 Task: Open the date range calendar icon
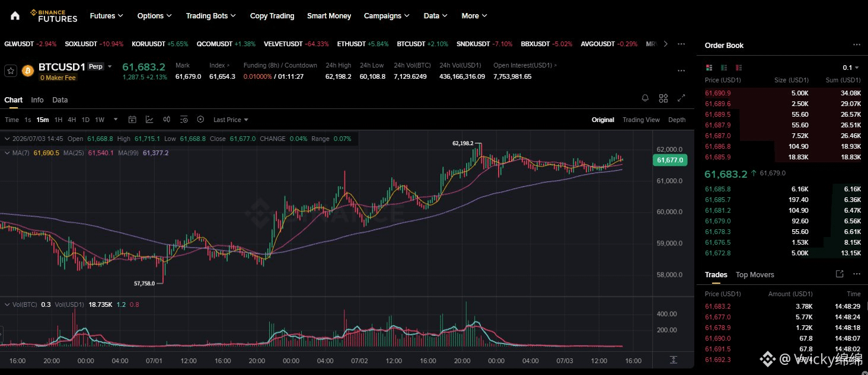point(132,120)
